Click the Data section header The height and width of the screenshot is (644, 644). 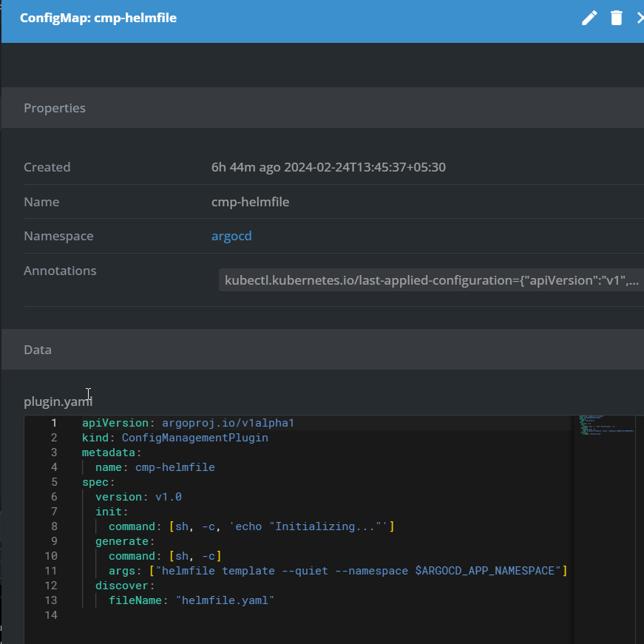click(38, 349)
